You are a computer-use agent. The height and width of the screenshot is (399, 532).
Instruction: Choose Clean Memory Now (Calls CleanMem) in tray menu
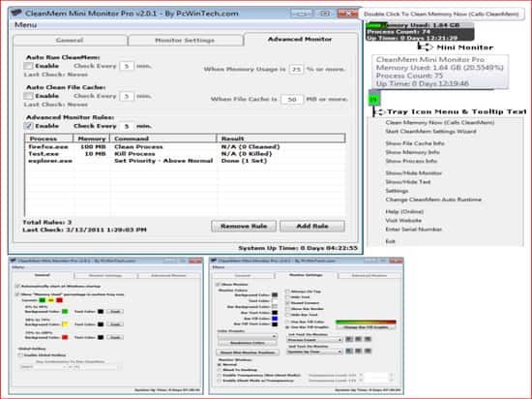(440, 122)
